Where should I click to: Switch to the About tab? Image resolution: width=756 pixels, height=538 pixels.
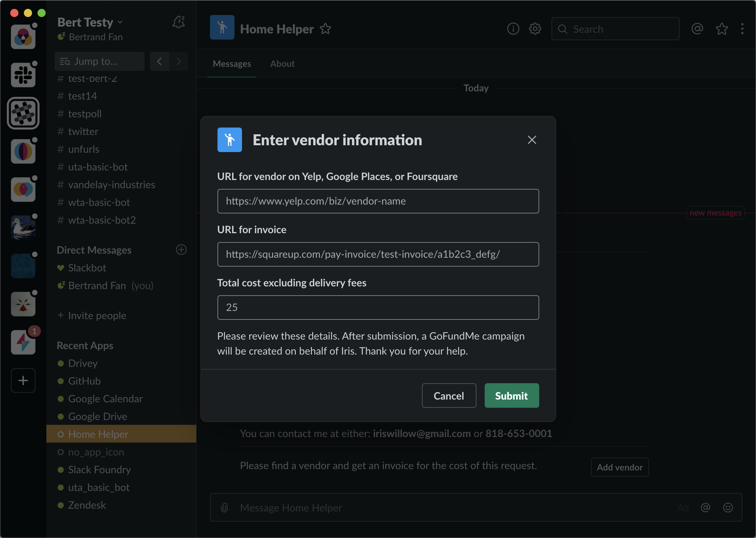tap(282, 64)
